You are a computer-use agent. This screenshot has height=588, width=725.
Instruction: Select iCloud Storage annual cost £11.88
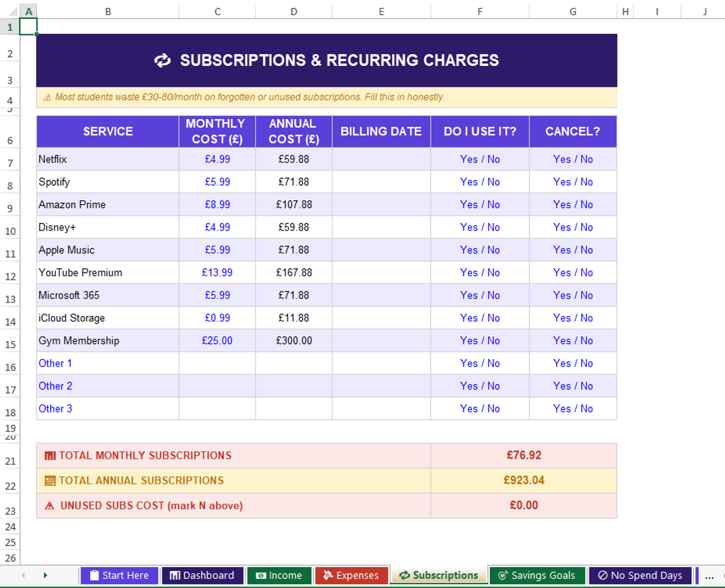tap(294, 318)
